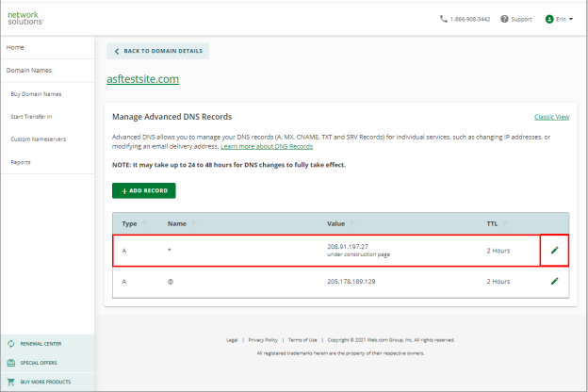The width and height of the screenshot is (588, 392).
Task: Open Renewal Center refresh icon
Action: [x=11, y=344]
